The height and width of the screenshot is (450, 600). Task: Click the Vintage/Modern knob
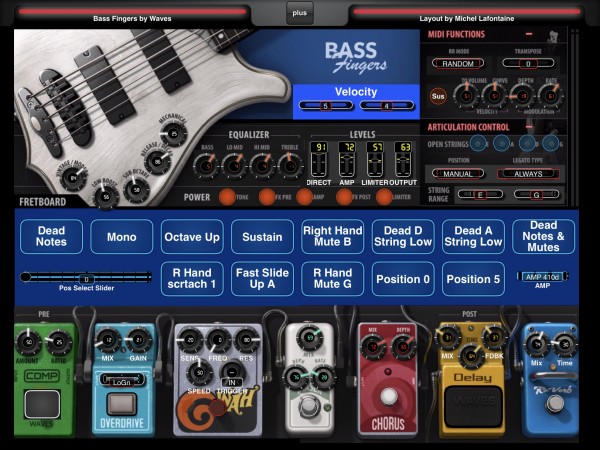[73, 178]
